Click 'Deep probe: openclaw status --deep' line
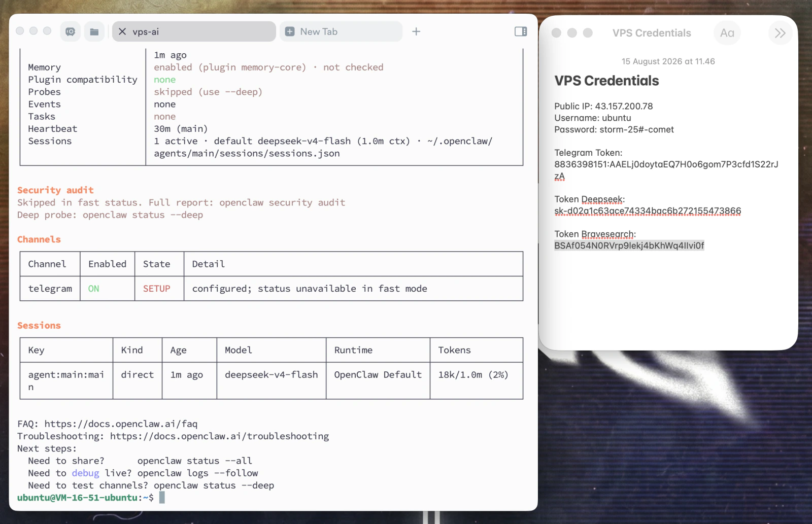Screen dimensions: 812x524 (x=110, y=215)
